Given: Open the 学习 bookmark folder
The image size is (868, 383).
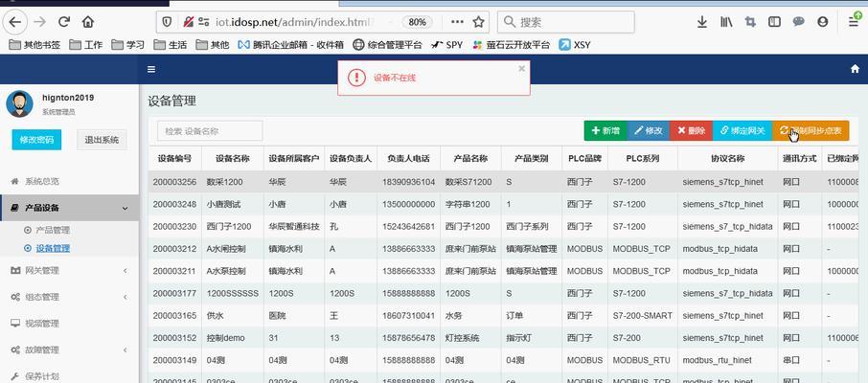Looking at the screenshot, I should (x=127, y=45).
